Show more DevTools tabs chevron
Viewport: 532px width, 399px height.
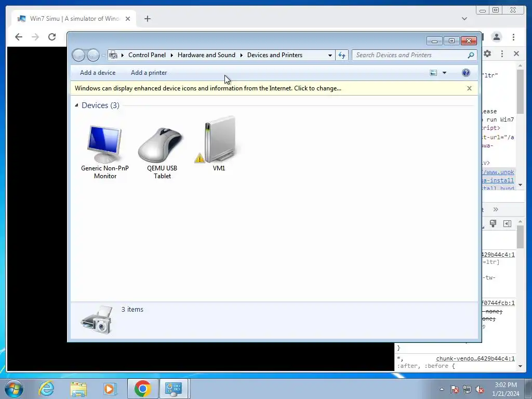point(496,209)
